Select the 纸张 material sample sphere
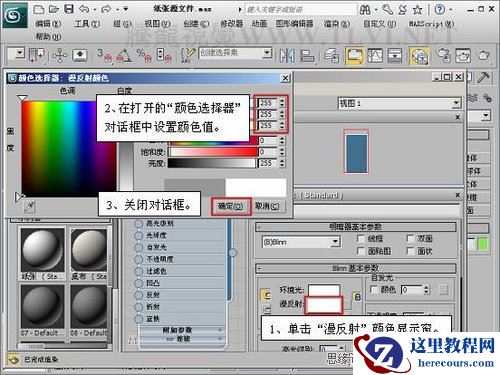 pyautogui.click(x=43, y=250)
